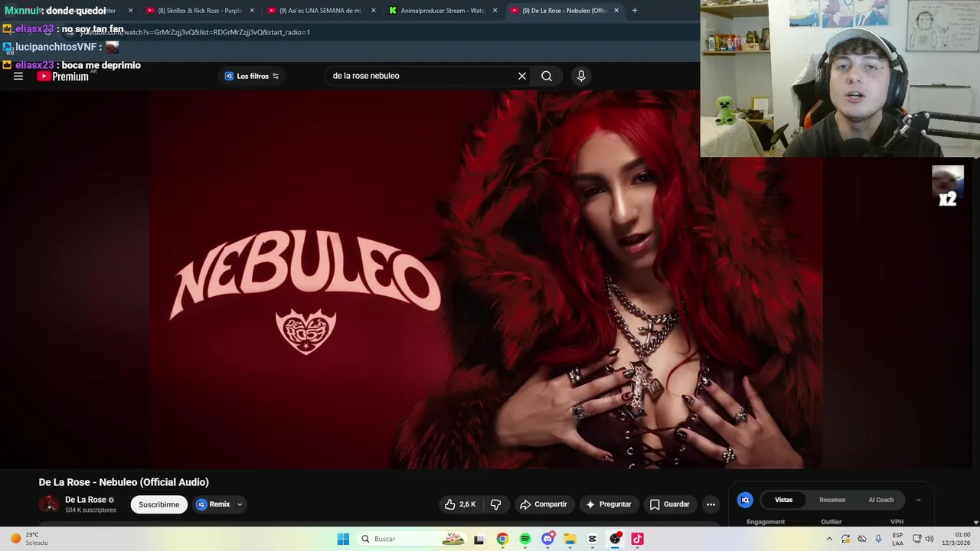Open the black app icon beside taskbar search

pyautogui.click(x=479, y=539)
